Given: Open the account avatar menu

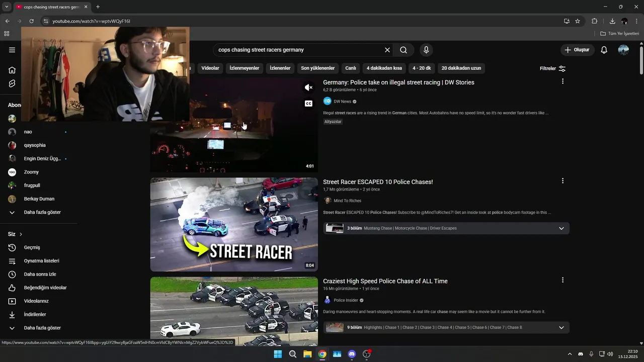Looking at the screenshot, I should 623,50.
